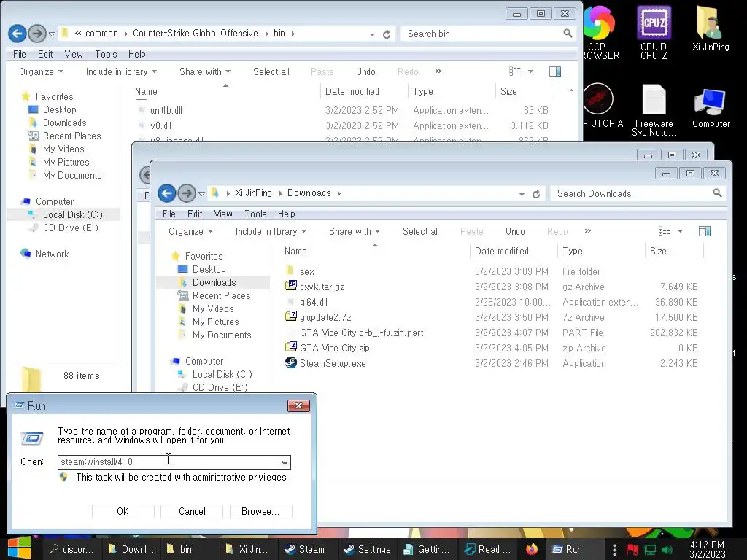
Task: Click Select all in bin window
Action: point(271,72)
